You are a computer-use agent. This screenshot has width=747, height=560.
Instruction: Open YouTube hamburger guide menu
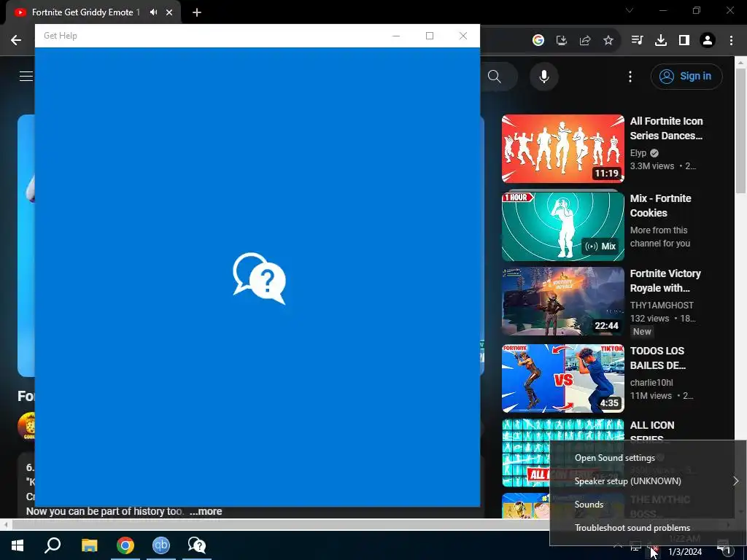26,76
